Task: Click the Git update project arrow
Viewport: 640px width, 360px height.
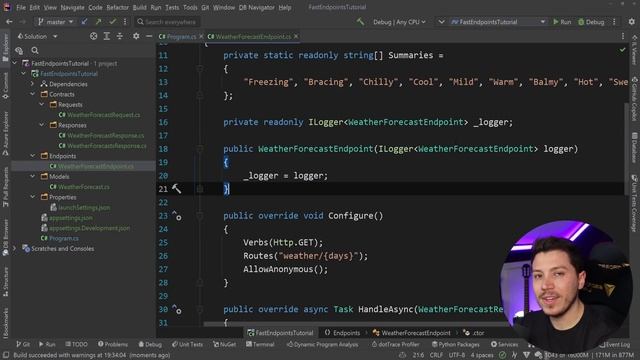Action: [84, 22]
